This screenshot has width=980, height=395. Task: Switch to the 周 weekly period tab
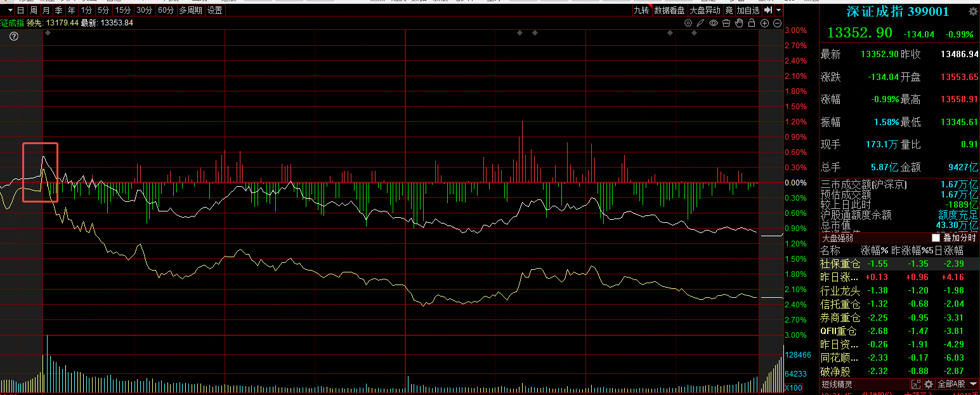[x=34, y=10]
